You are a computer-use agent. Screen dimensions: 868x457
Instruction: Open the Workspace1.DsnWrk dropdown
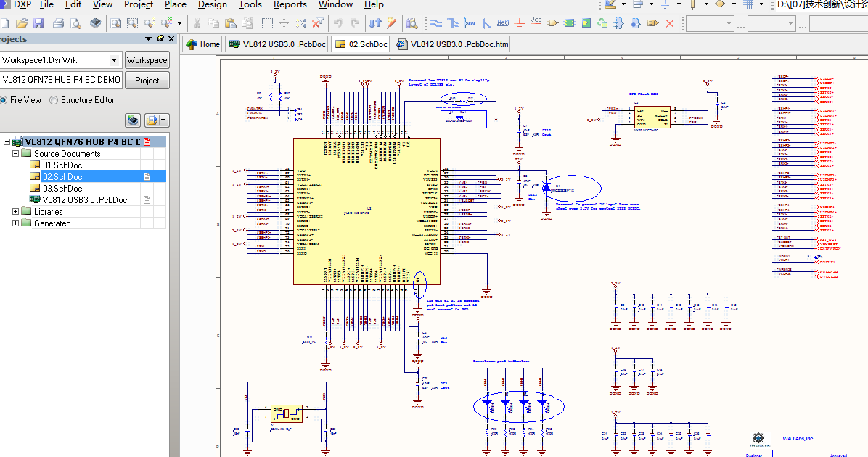(x=114, y=59)
